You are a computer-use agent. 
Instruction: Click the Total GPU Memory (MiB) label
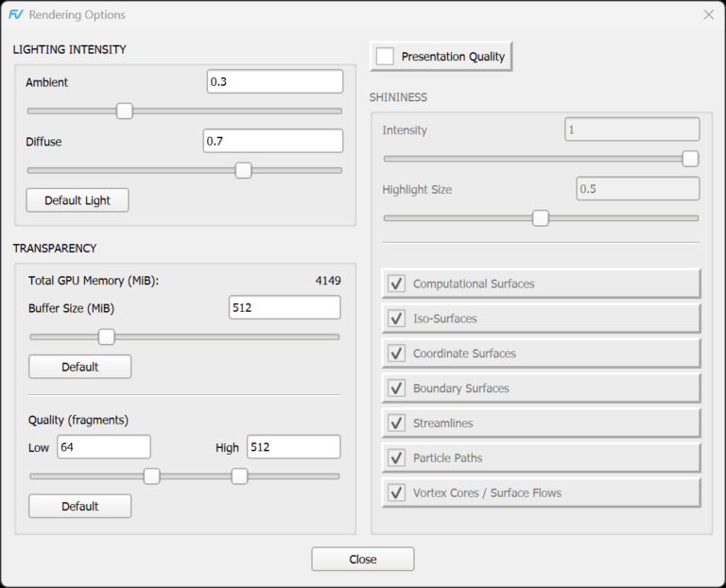point(94,281)
